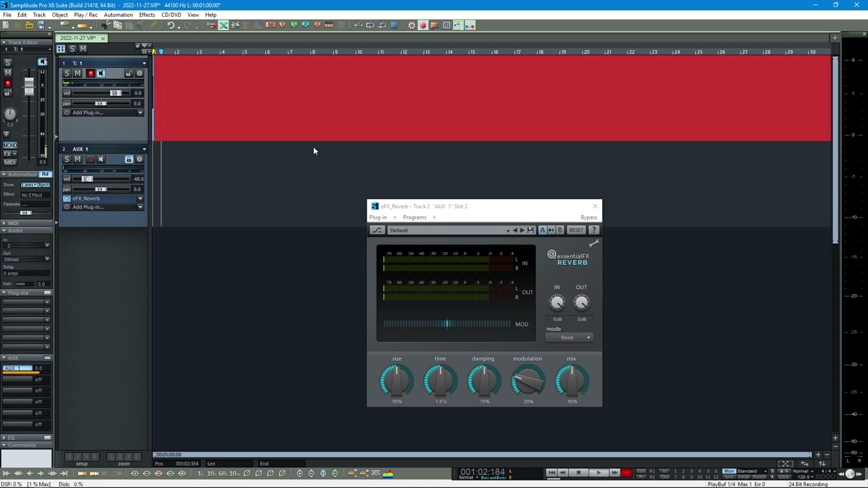Mute the AUX 1 track
This screenshot has height=488, width=868.
(x=77, y=159)
